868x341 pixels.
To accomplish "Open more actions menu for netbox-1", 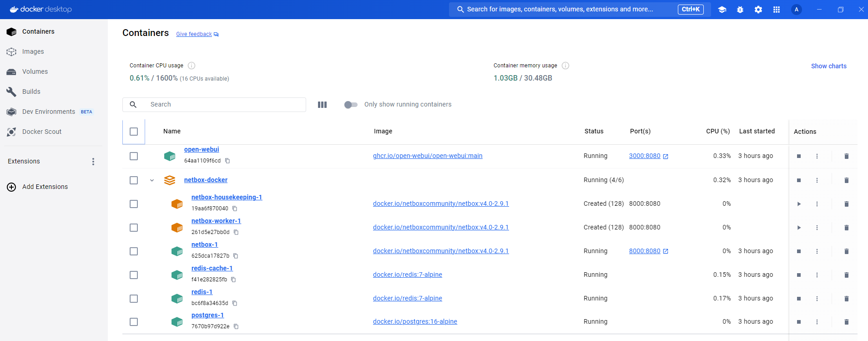I will tap(817, 251).
